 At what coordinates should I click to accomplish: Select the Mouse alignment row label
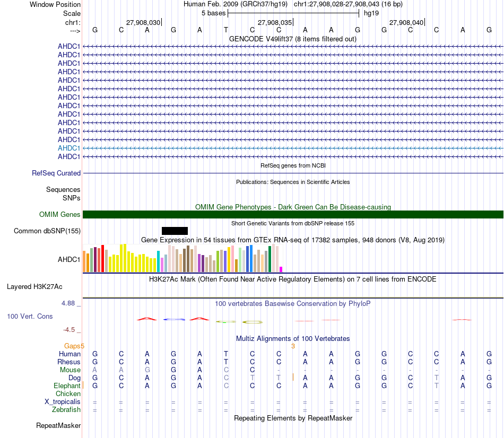click(x=70, y=370)
